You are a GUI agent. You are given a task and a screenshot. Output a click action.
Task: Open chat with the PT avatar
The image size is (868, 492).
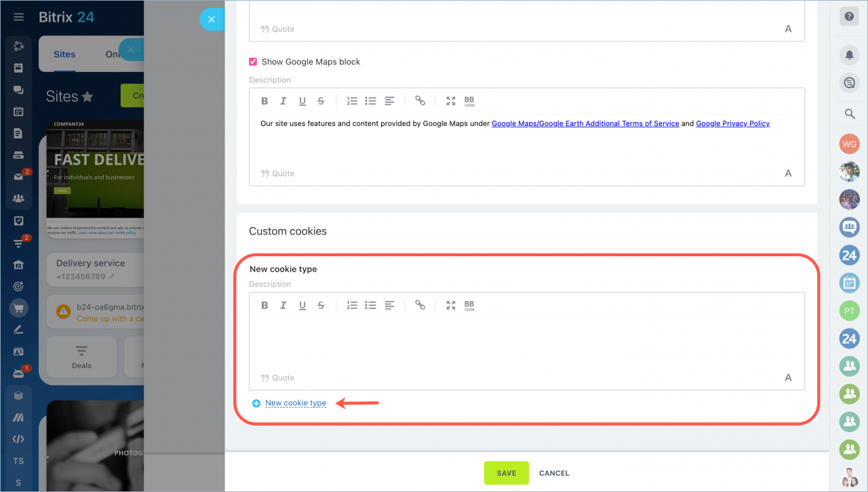(x=849, y=310)
